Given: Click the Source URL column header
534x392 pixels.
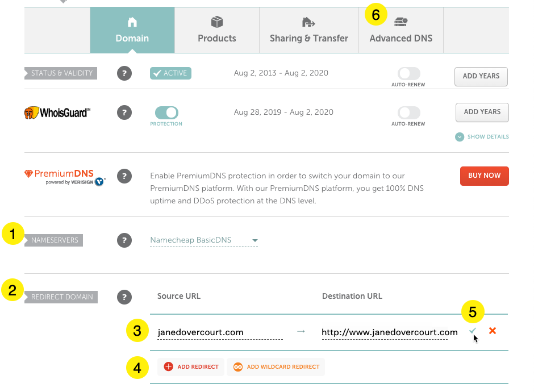Looking at the screenshot, I should (x=179, y=297).
